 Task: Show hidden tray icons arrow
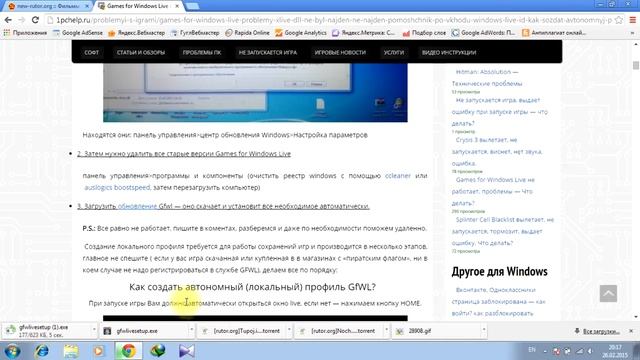pos(545,351)
